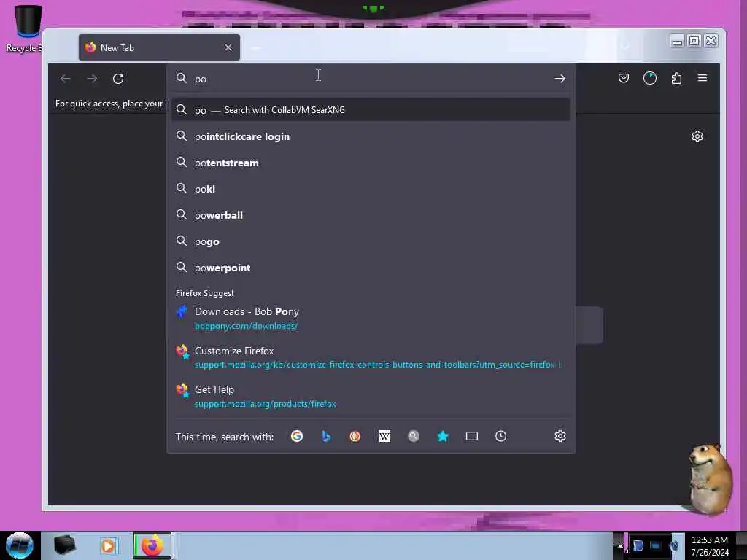Click the open new tab plus button
This screenshot has height=560, width=747.
(x=256, y=47)
